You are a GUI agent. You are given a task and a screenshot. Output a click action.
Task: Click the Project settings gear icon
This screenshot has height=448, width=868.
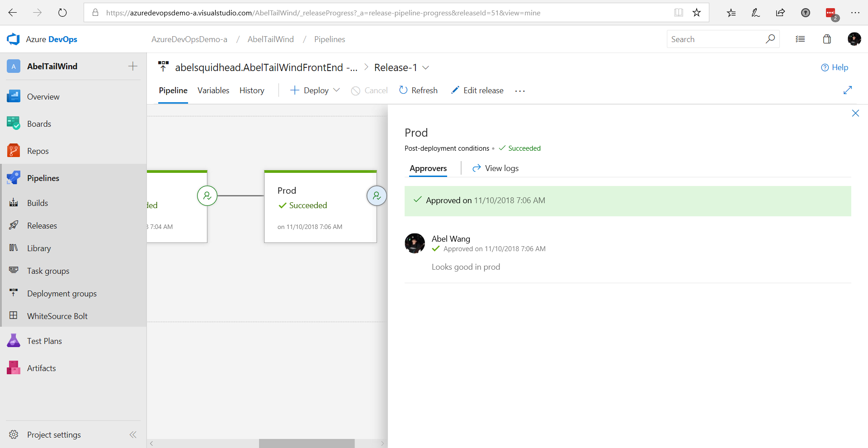(x=14, y=434)
